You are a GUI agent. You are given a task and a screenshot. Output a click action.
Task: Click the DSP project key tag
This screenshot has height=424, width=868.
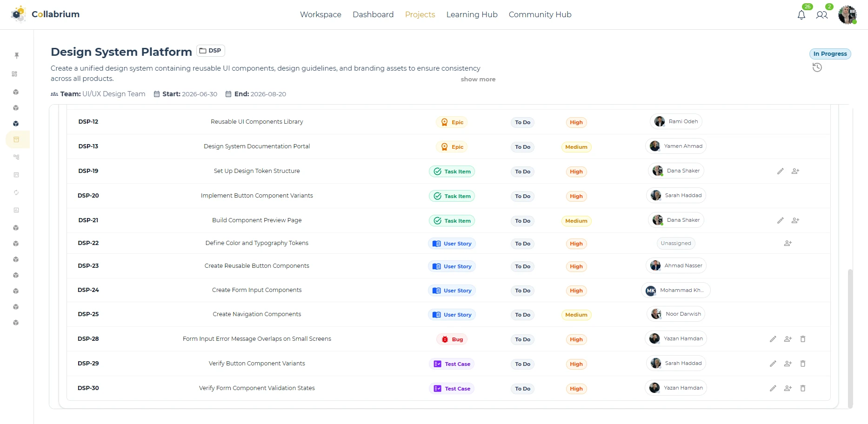point(211,51)
